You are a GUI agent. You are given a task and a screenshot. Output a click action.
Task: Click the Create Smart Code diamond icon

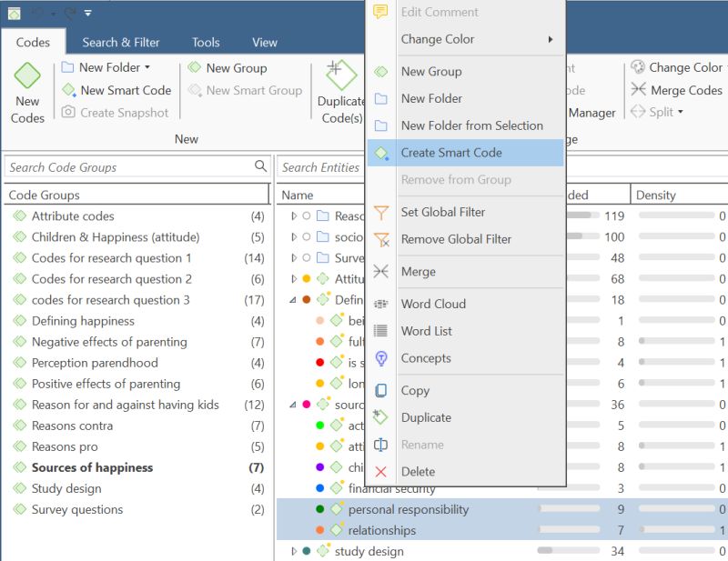point(381,153)
